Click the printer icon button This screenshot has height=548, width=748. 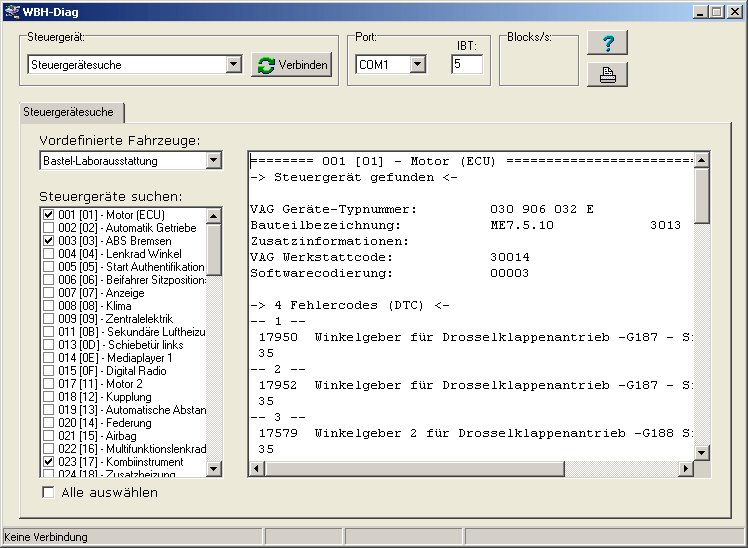[607, 73]
